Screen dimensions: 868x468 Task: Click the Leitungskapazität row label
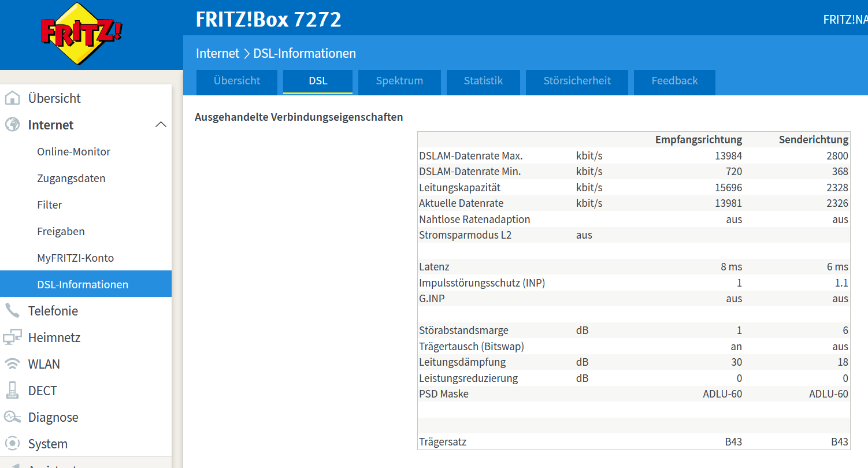[460, 188]
